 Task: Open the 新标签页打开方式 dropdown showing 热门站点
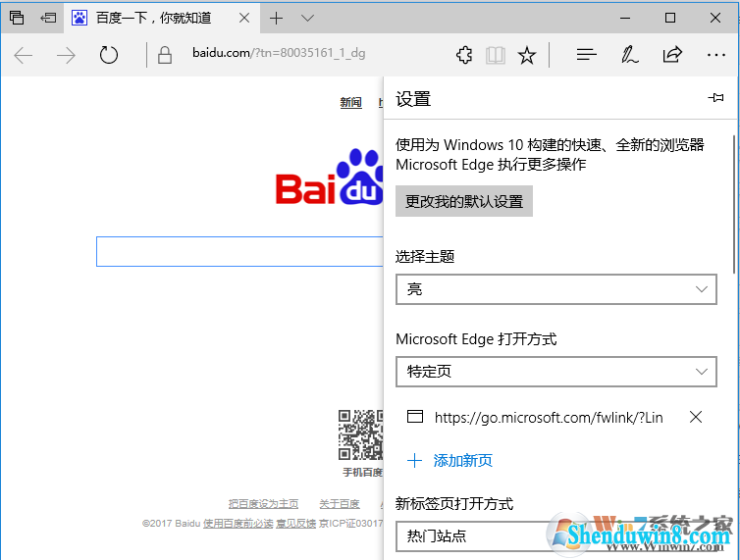(x=555, y=536)
